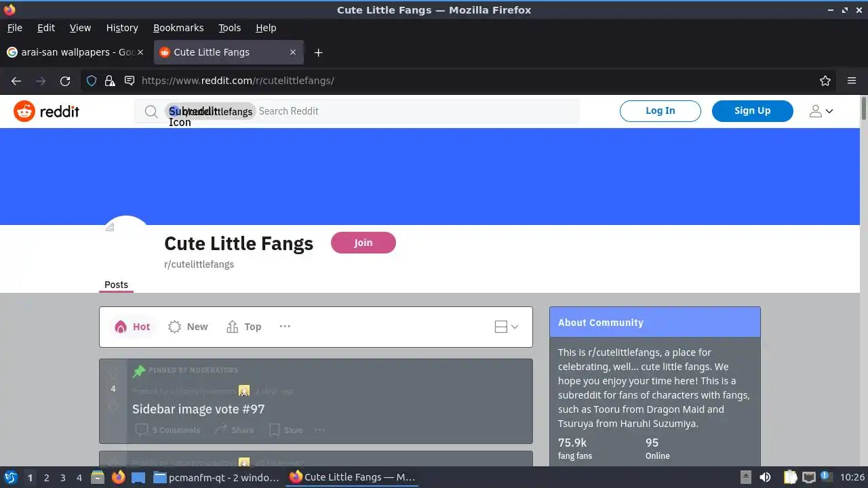Expand the hidden system tray arrow

click(746, 477)
